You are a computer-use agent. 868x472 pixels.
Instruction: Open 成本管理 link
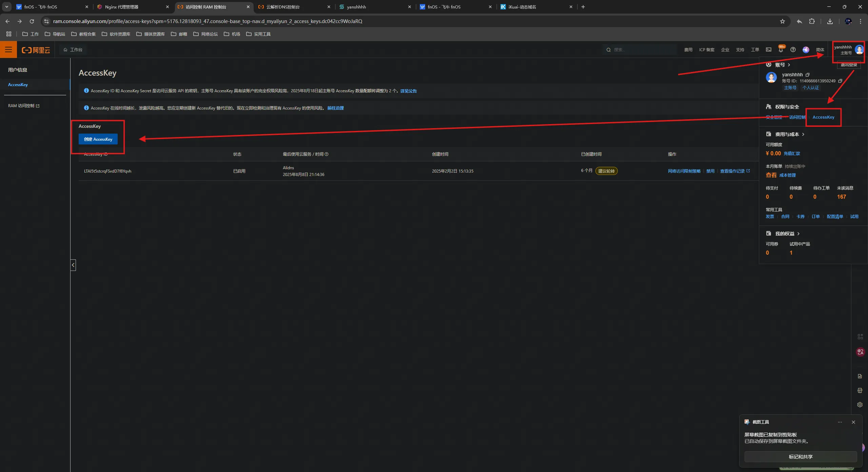[787, 175]
